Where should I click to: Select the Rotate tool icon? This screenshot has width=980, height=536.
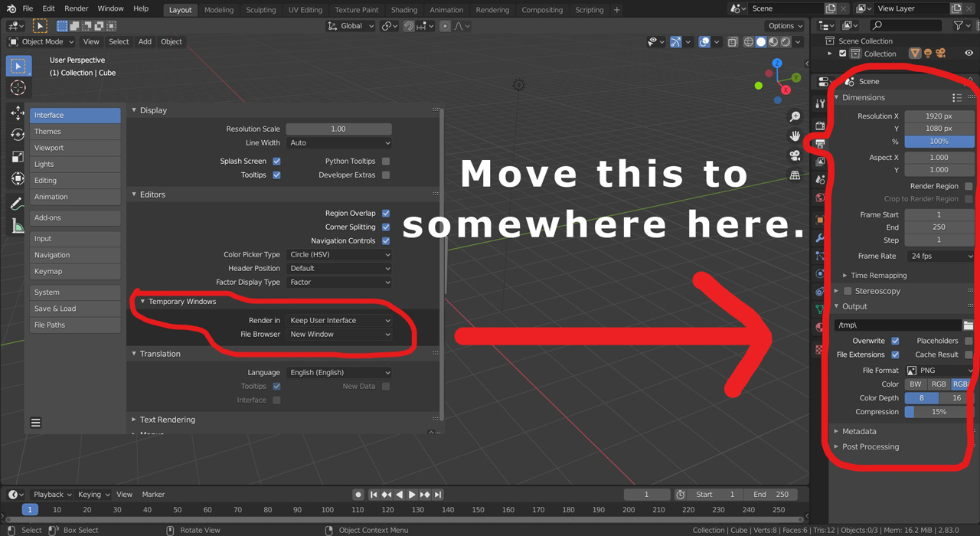click(x=17, y=135)
